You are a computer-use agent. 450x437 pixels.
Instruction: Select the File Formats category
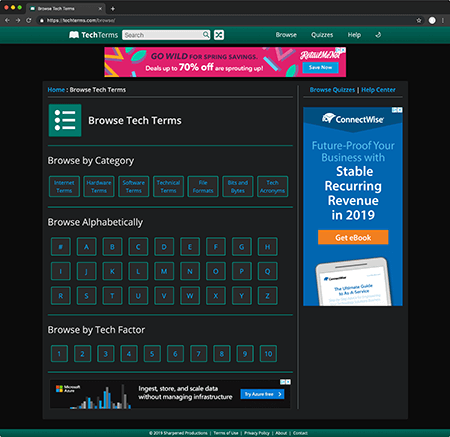[x=203, y=187]
